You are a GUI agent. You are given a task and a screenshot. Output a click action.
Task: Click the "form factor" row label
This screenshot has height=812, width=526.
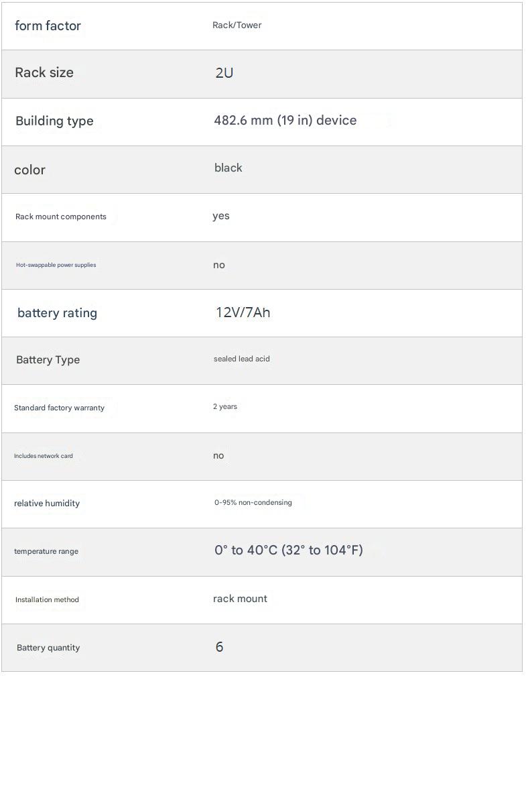tap(48, 26)
